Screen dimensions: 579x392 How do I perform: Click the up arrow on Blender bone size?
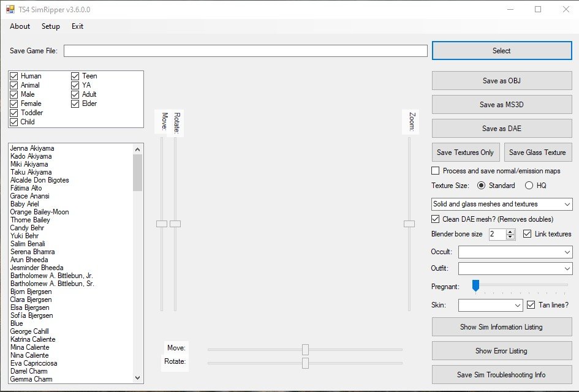click(510, 232)
